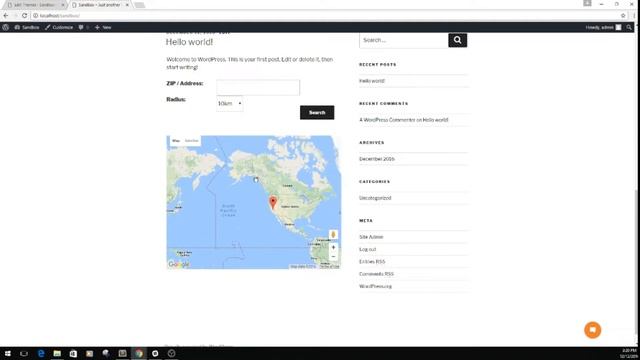Open Hello world! under Recent Posts

(x=372, y=81)
